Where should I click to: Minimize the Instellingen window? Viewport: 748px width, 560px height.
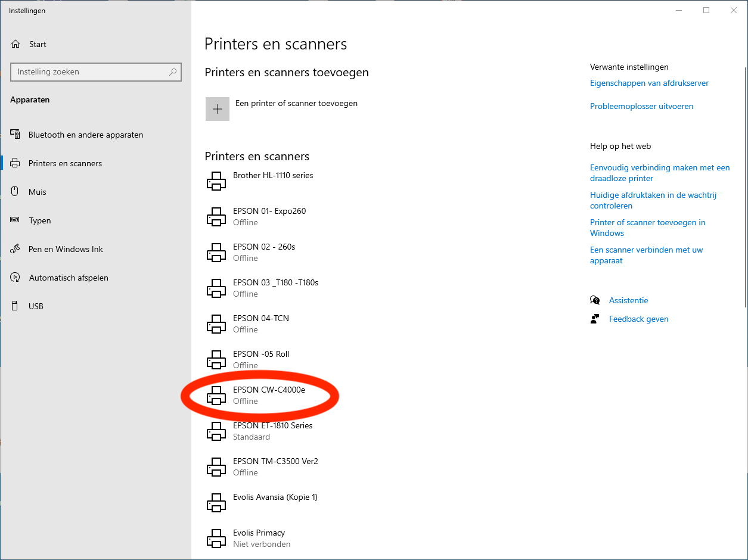679,10
